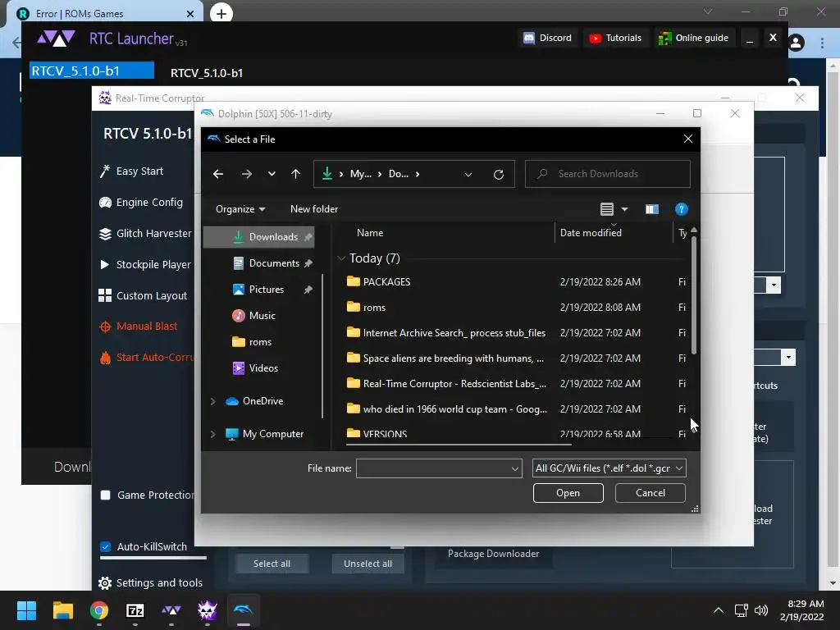Screen dimensions: 840x630
Task: Open All GC/Wii files type dropdown
Action: (609, 468)
